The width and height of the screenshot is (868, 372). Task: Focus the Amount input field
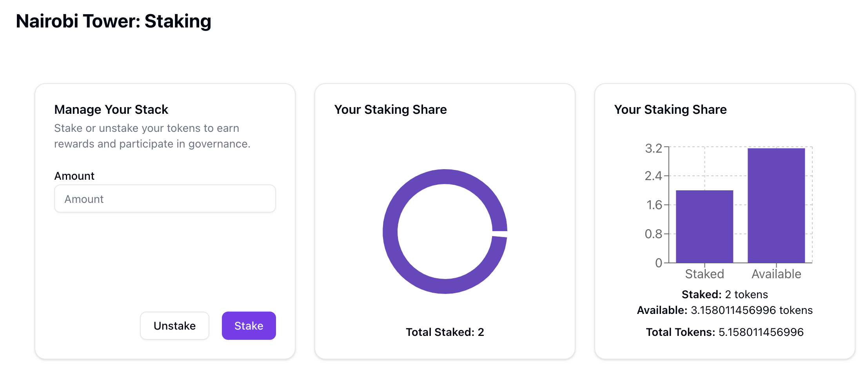pyautogui.click(x=165, y=199)
